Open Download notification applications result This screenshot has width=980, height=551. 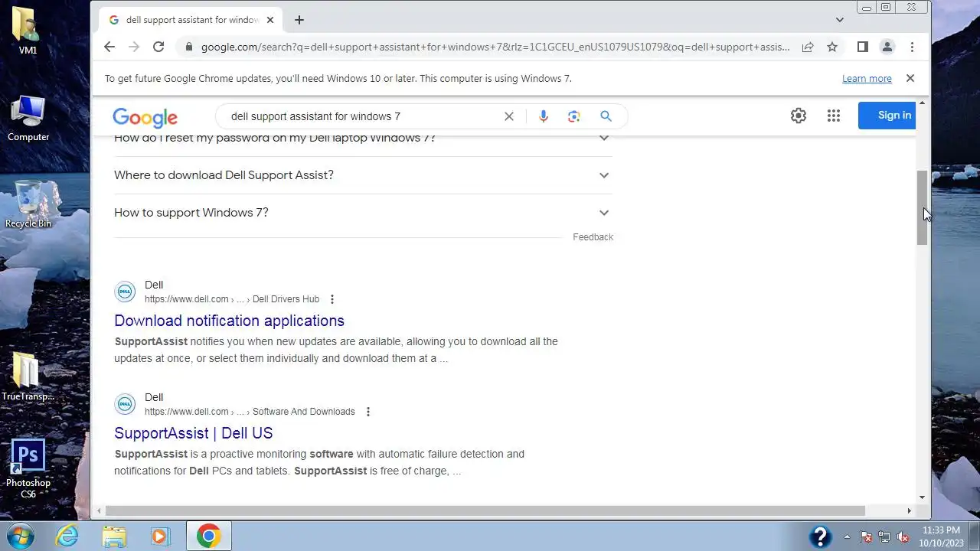(229, 321)
